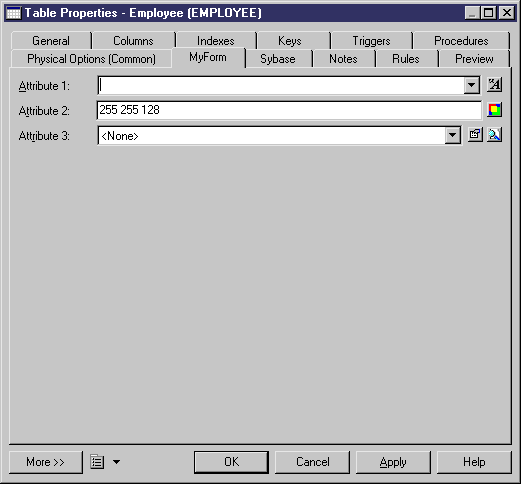Screen dimensions: 521x484
Task: Open color picker icon beside Attribute 2
Action: (494, 110)
